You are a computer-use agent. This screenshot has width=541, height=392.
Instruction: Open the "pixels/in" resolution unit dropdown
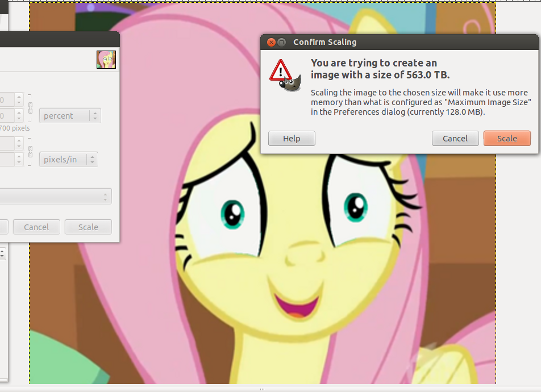tap(69, 160)
